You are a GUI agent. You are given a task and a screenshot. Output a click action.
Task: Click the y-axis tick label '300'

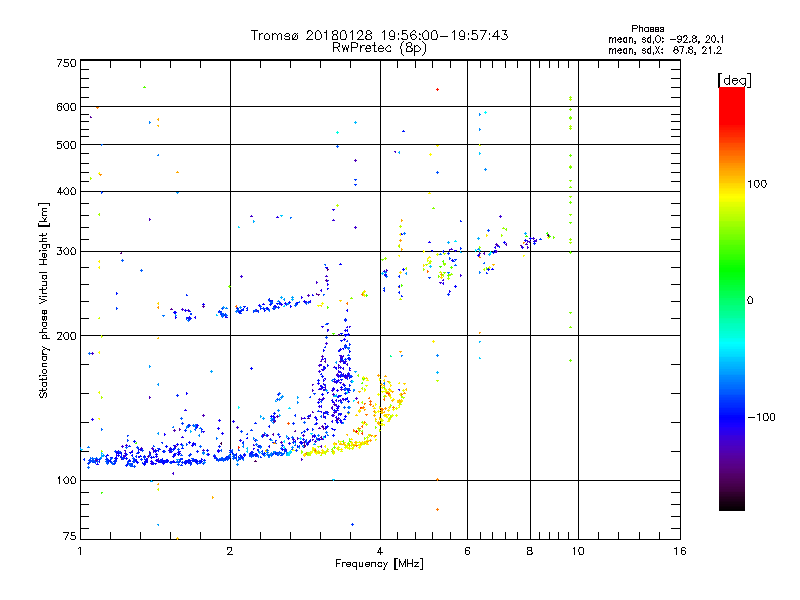(x=66, y=252)
